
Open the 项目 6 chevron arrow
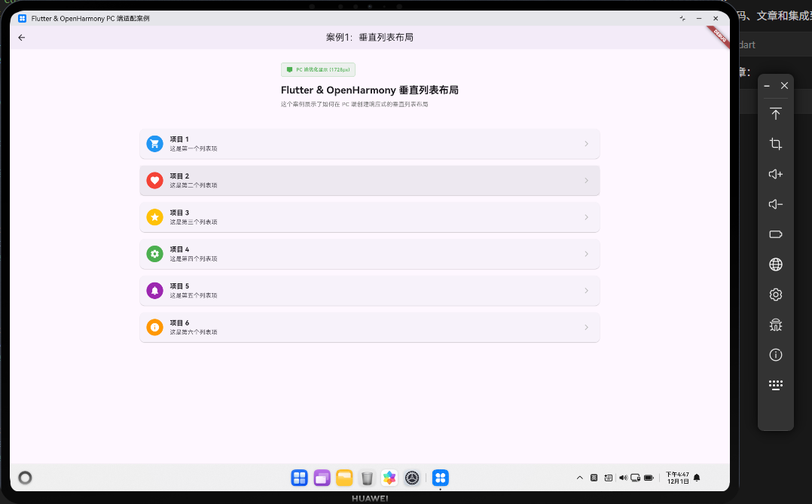pyautogui.click(x=586, y=328)
